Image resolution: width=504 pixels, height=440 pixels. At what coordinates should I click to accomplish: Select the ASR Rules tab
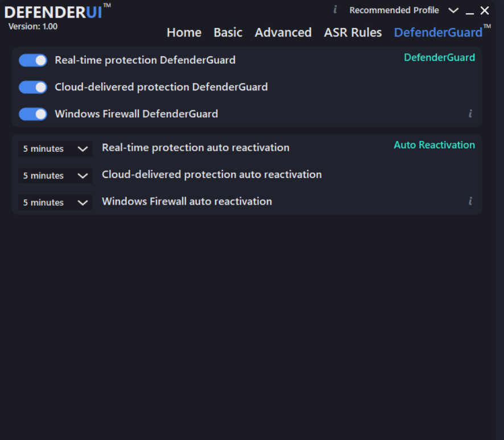click(353, 32)
